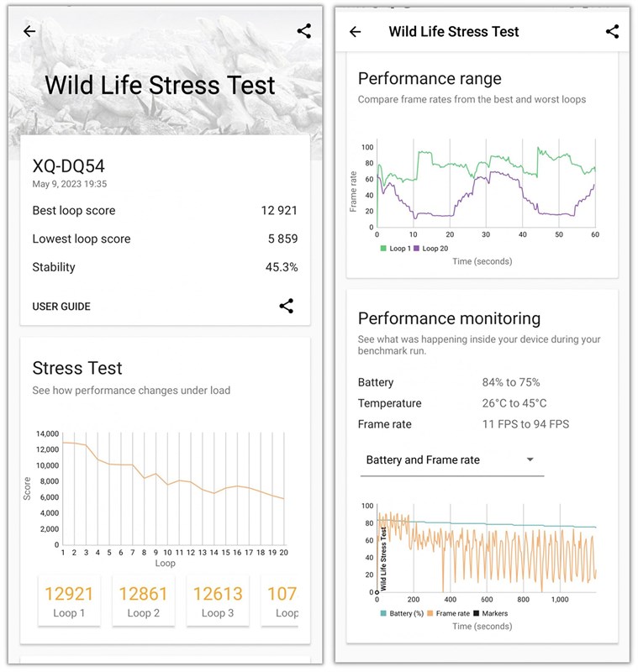Image resolution: width=638 pixels, height=672 pixels.
Task: Toggle the green Loop 1 legend entry
Action: (x=393, y=249)
